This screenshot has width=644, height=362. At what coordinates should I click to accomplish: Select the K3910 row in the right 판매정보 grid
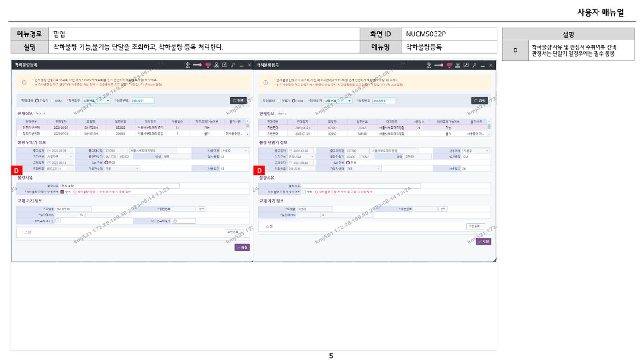click(373, 134)
